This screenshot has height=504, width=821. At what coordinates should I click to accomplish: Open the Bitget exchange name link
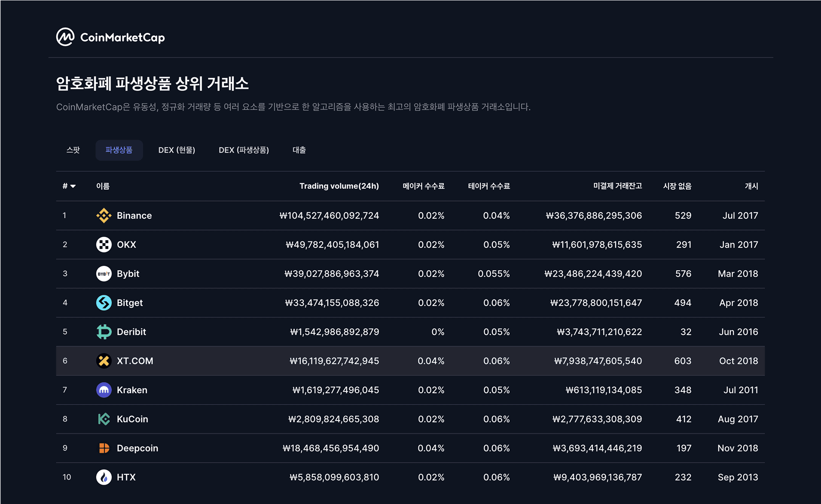[130, 303]
